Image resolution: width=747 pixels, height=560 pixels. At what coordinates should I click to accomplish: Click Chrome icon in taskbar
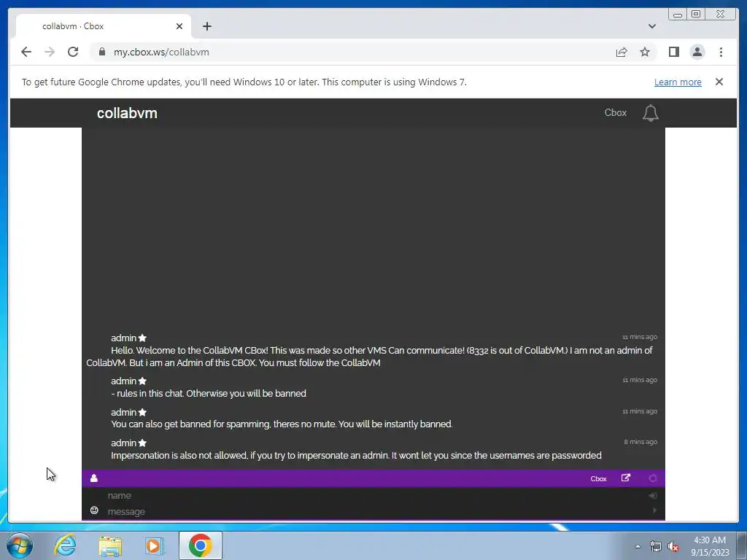coord(200,545)
